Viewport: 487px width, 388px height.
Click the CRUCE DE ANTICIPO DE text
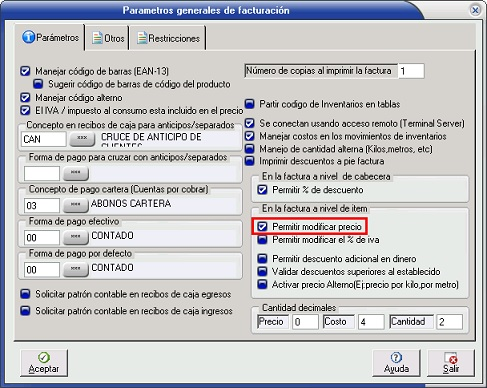coord(151,137)
